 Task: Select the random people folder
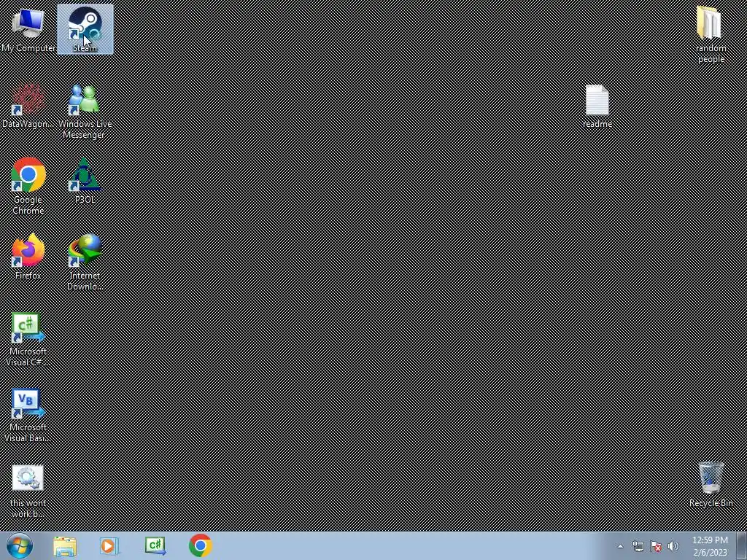pyautogui.click(x=711, y=34)
